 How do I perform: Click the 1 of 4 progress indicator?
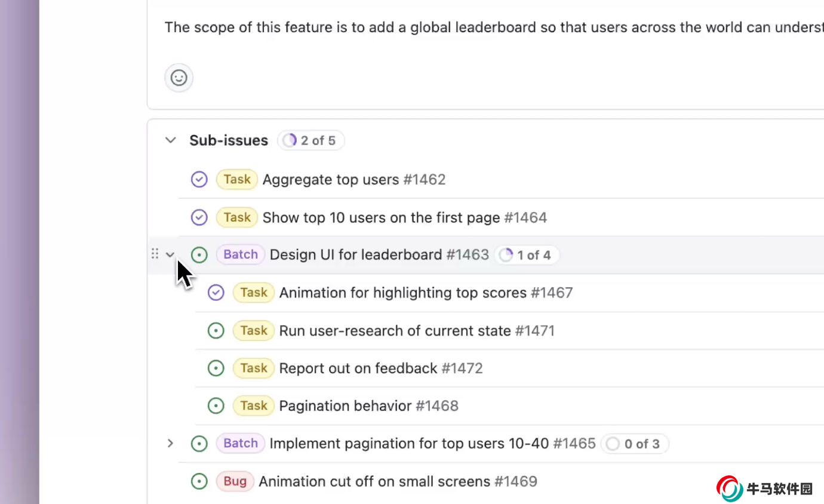pos(527,255)
